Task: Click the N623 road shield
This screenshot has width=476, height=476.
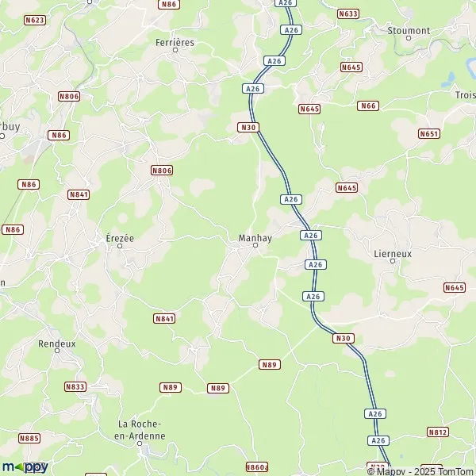Action: [35, 20]
